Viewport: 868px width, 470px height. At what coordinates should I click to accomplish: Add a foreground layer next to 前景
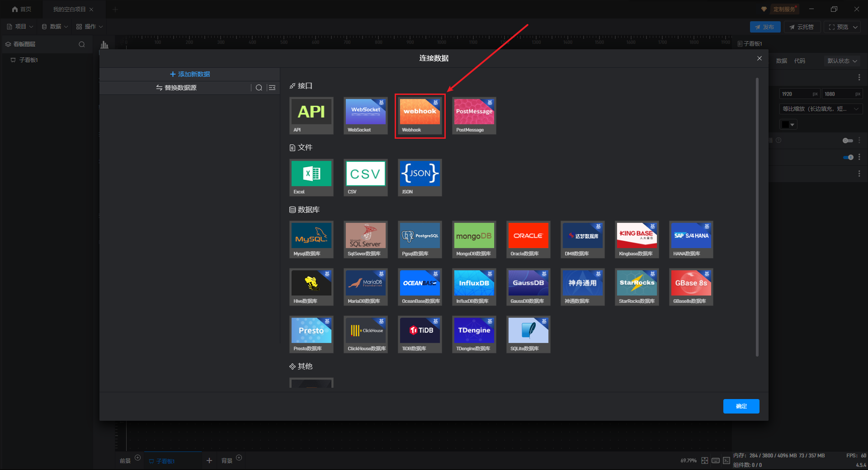138,458
